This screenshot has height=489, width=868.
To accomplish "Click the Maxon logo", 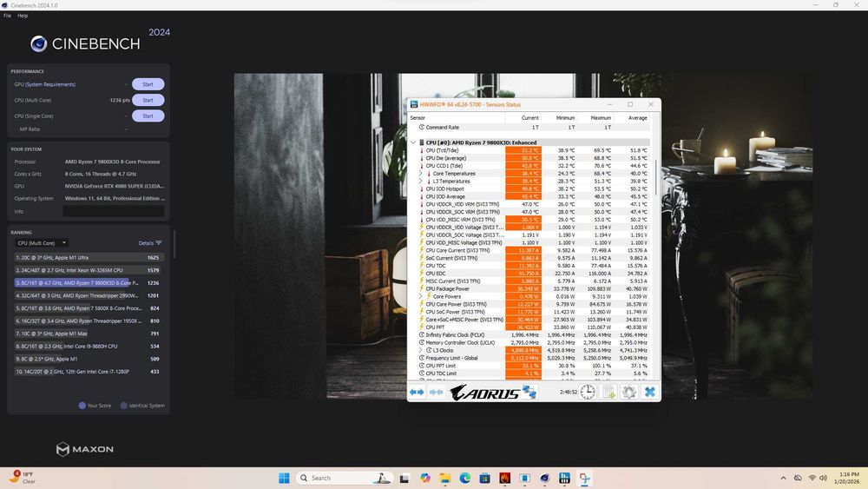I will 85,449.
